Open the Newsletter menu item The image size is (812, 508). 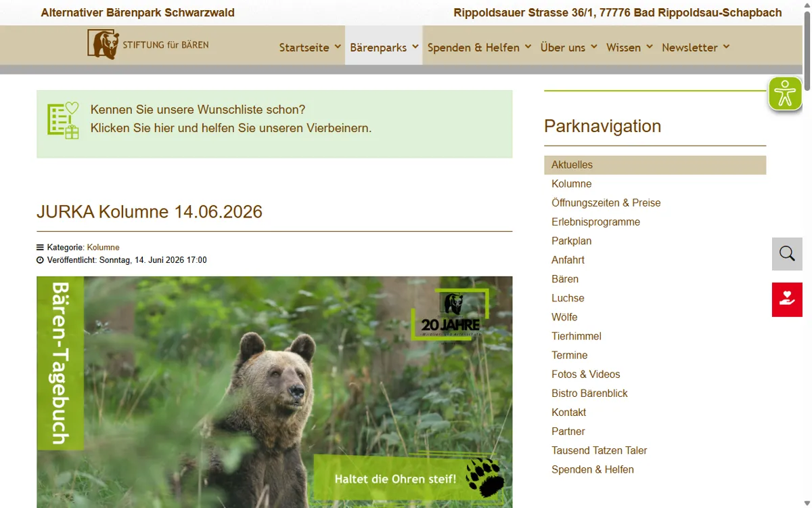690,47
